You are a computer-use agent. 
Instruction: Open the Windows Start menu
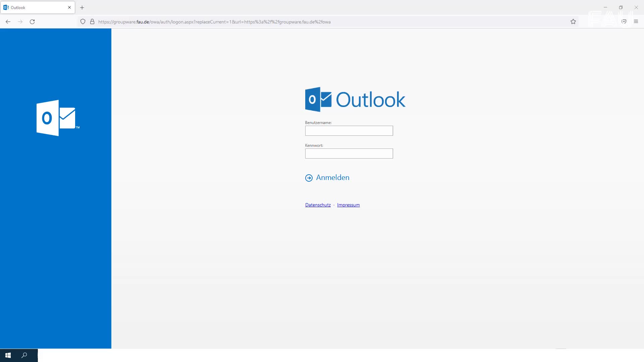8,355
